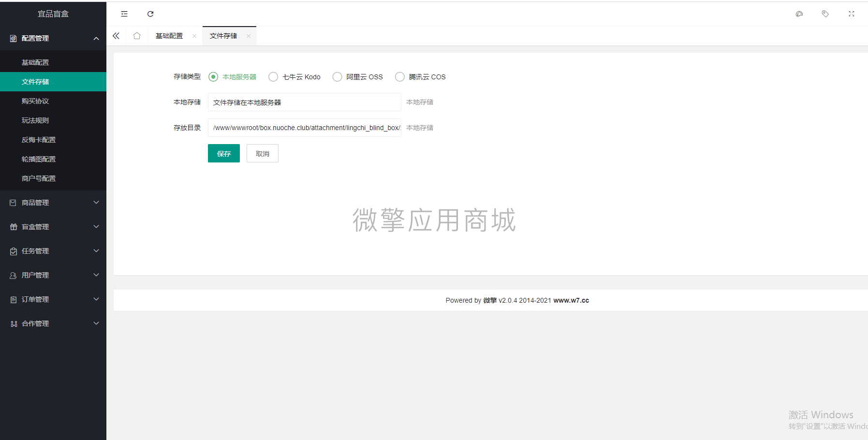Viewport: 868px width, 440px height.
Task: Open the www.w7.cc footer link
Action: tap(571, 300)
